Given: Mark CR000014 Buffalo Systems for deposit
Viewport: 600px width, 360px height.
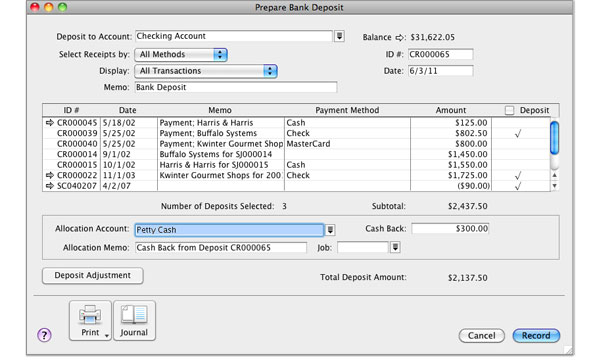Looking at the screenshot, I should [520, 155].
